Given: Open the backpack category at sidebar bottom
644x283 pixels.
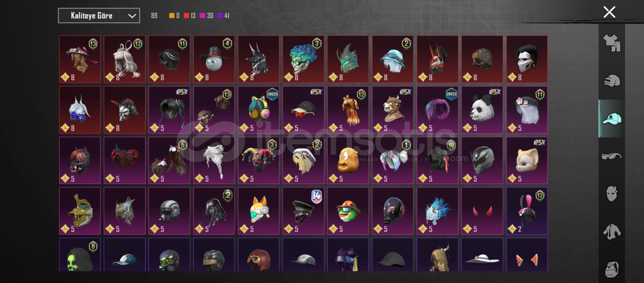Looking at the screenshot, I should point(612,269).
